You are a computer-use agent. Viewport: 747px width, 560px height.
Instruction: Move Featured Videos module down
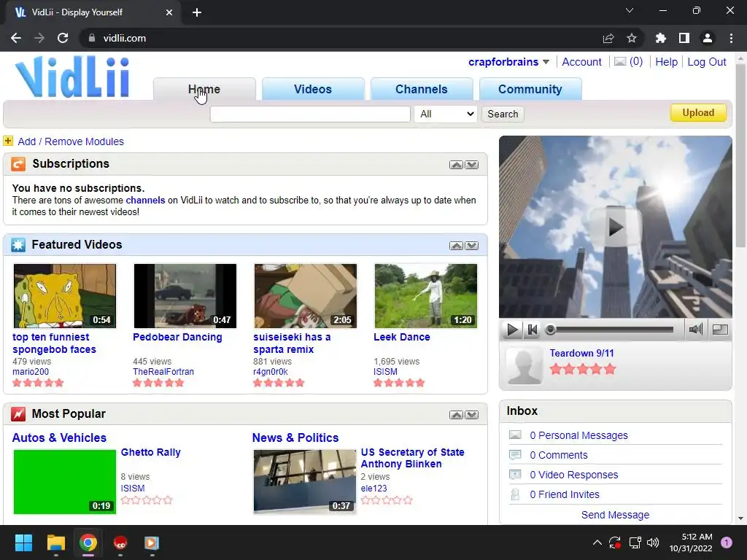tap(472, 246)
